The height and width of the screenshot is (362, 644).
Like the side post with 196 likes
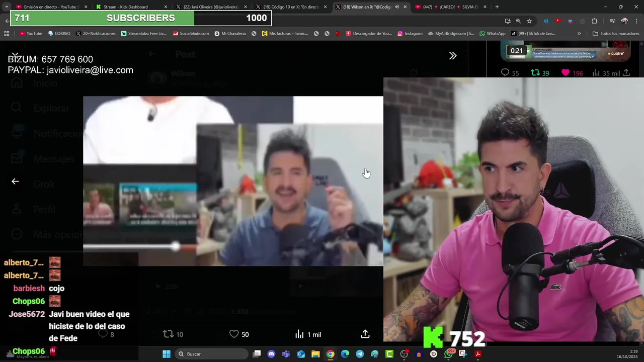(572, 73)
